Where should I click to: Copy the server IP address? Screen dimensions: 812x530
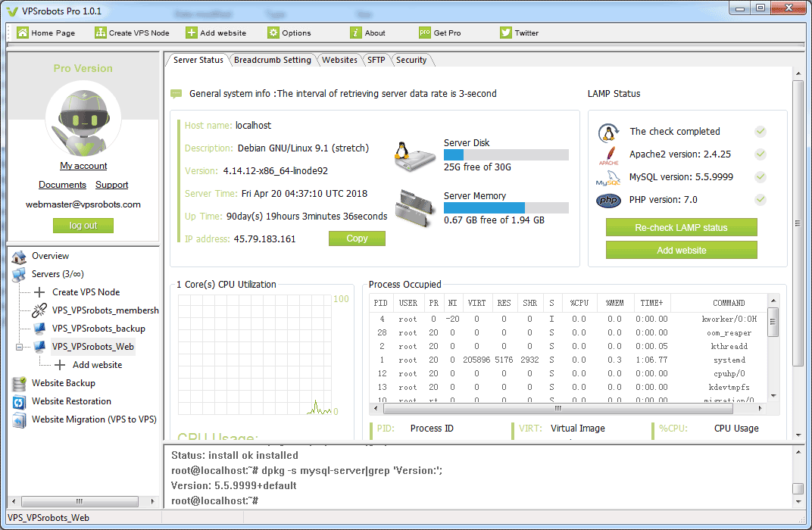pyautogui.click(x=357, y=238)
